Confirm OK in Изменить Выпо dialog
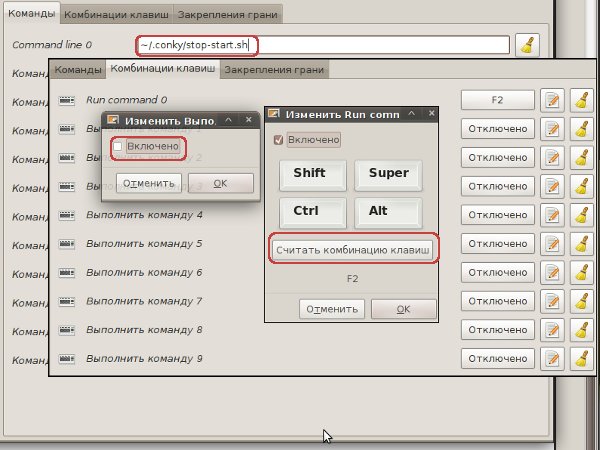 (221, 183)
